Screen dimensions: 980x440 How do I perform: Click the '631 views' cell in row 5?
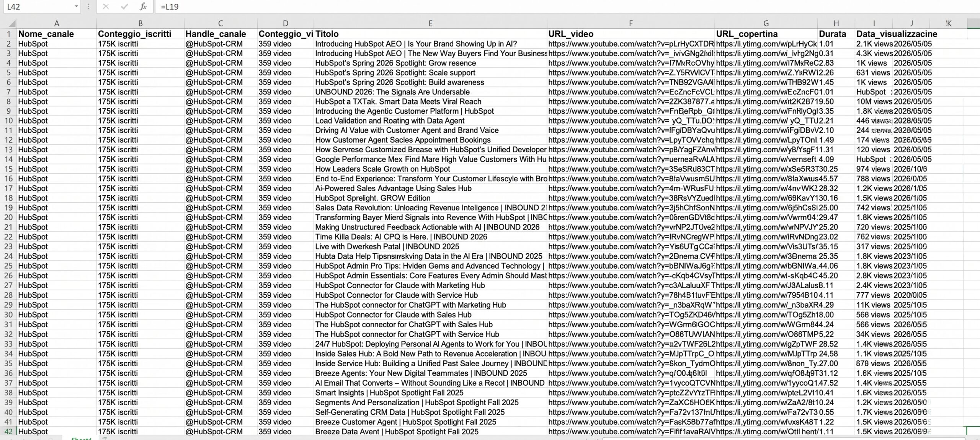(874, 73)
